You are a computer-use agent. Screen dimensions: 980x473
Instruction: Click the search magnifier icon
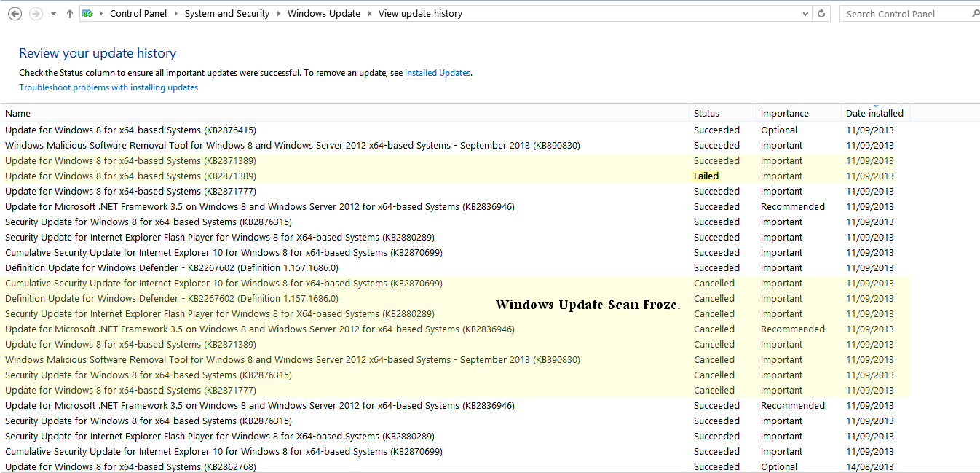pos(975,14)
